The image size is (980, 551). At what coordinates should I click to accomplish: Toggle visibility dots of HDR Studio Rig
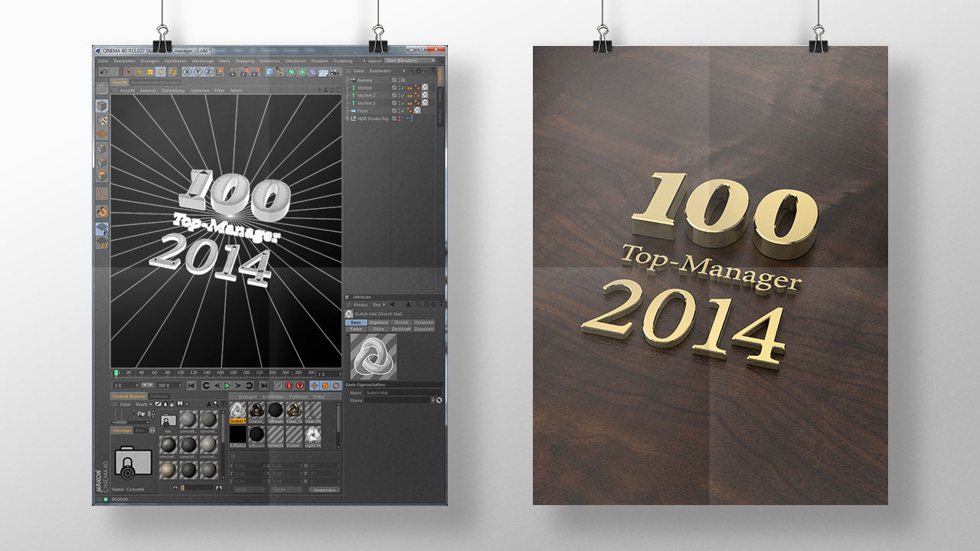pyautogui.click(x=400, y=119)
